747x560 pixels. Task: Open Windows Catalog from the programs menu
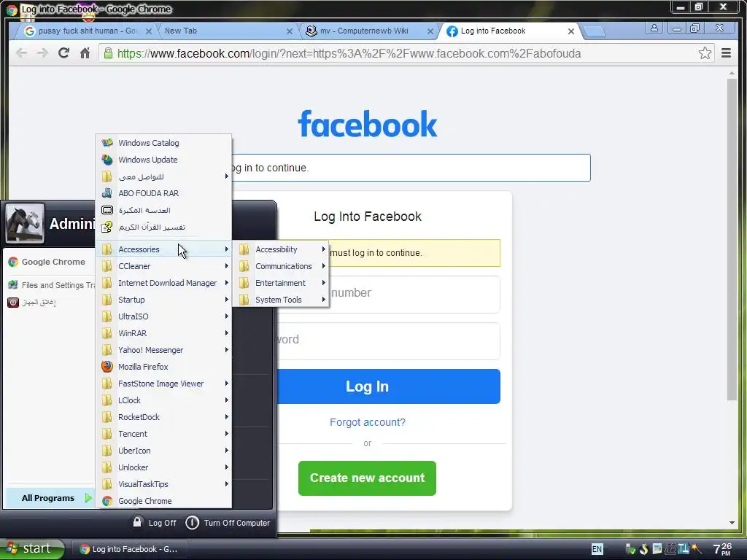click(163, 143)
